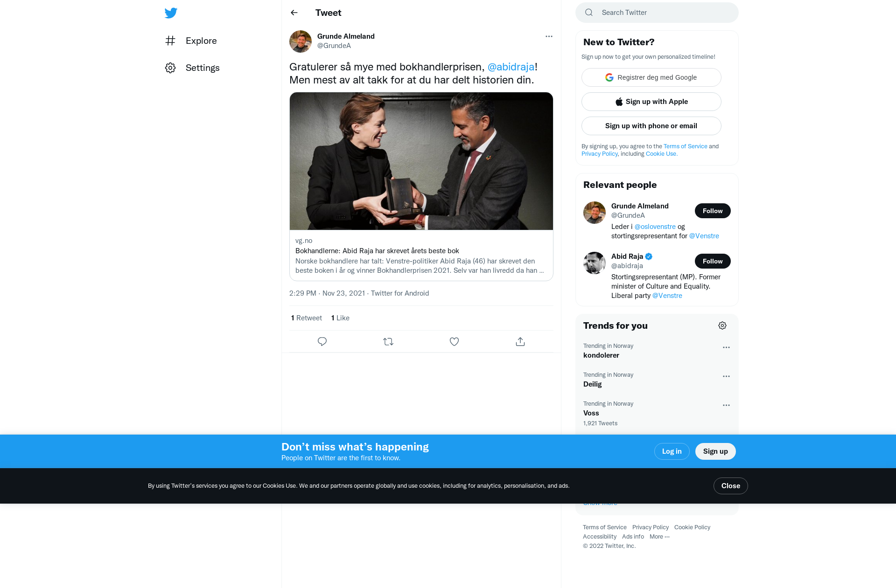Open more options for Voss trend
Image resolution: width=896 pixels, height=588 pixels.
point(726,405)
